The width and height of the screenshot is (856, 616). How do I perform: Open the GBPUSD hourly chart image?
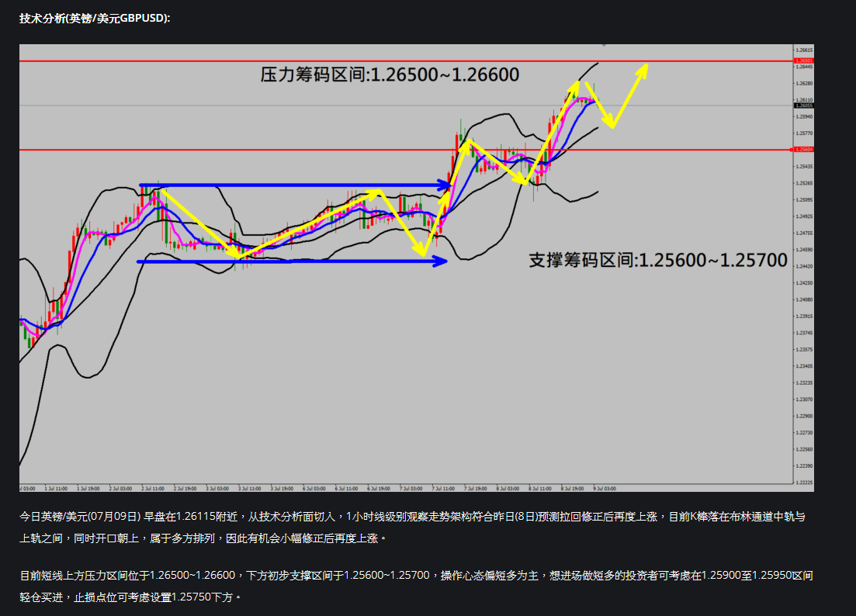(417, 268)
